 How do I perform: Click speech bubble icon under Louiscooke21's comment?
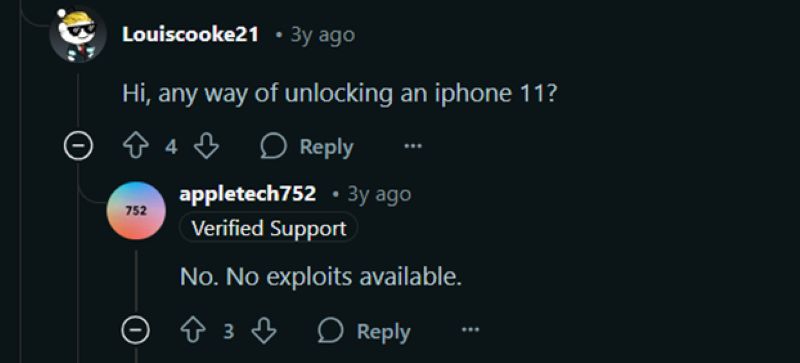[x=273, y=147]
